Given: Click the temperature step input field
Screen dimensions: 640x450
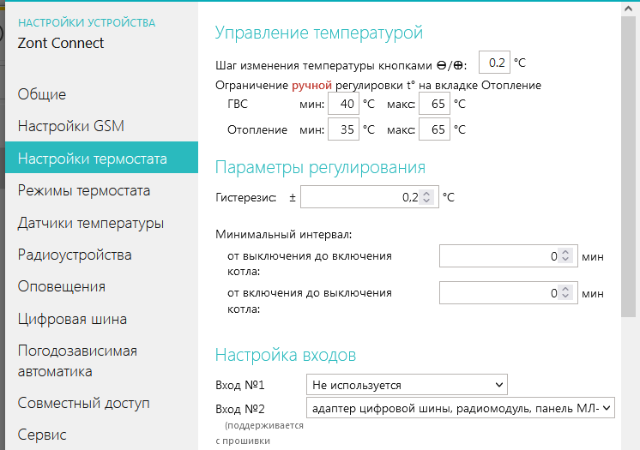Looking at the screenshot, I should [494, 62].
